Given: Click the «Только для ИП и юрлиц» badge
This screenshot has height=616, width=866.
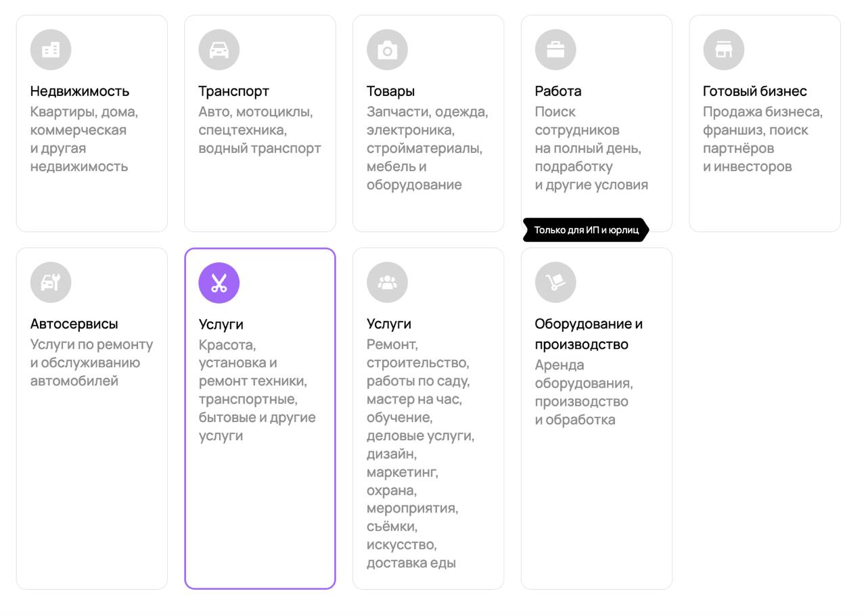Looking at the screenshot, I should (587, 230).
